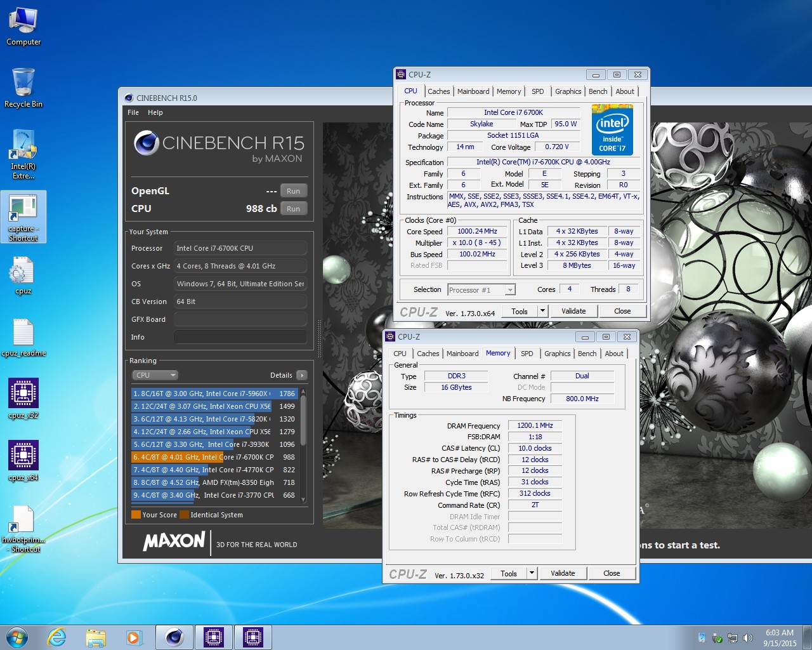Switch to SPD tab in upper CPU-Z

pyautogui.click(x=538, y=91)
